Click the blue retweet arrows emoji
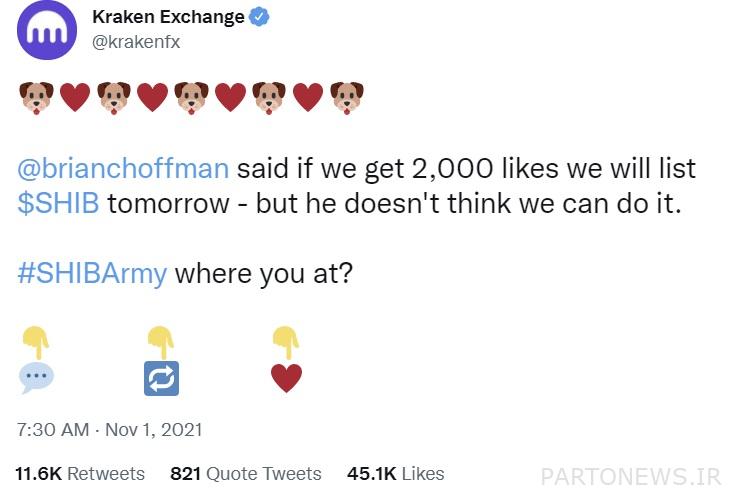The height and width of the screenshot is (500, 738). [161, 378]
